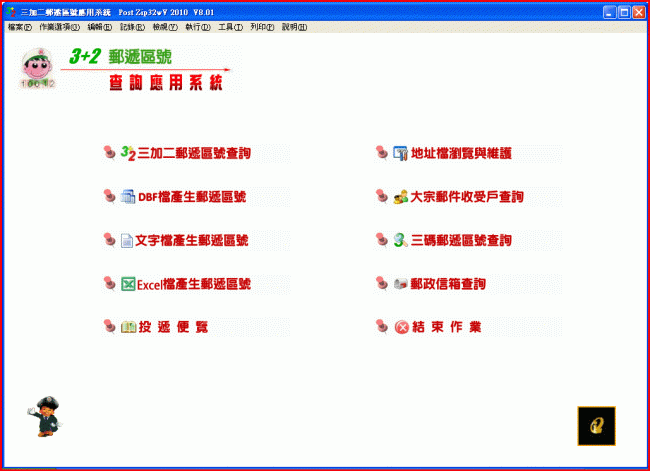Open the 列印 print menu
This screenshot has width=650, height=471.
[262, 27]
